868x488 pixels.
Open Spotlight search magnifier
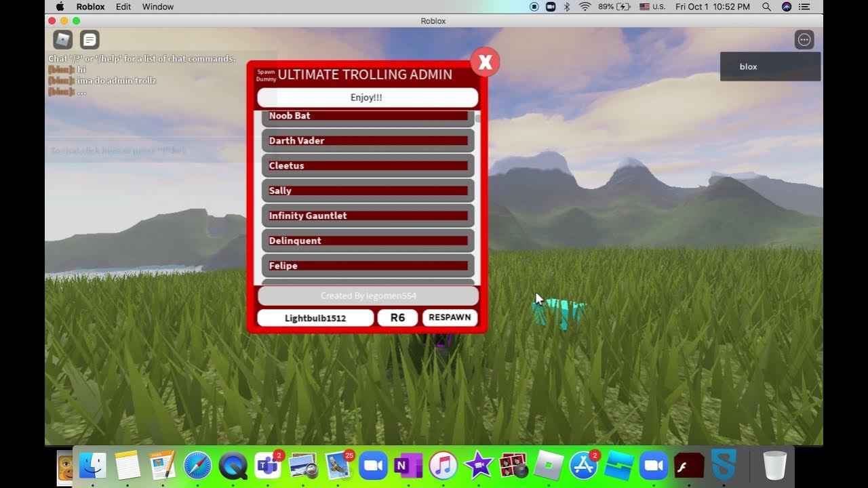[767, 7]
